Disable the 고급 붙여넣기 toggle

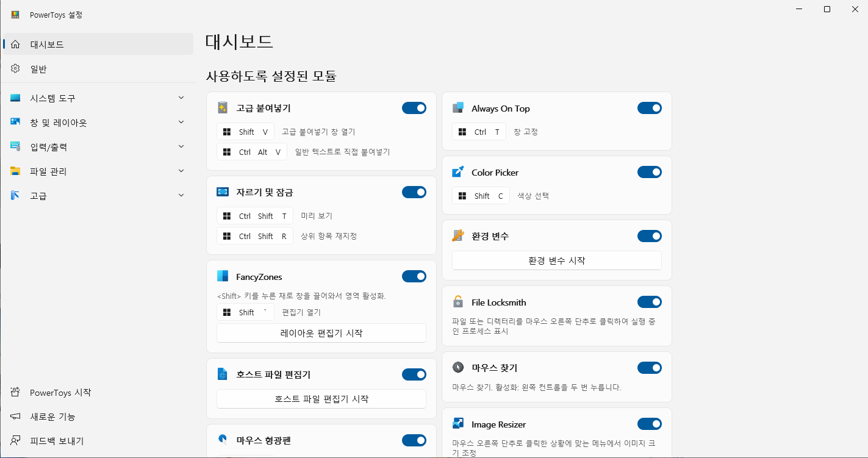tap(414, 108)
